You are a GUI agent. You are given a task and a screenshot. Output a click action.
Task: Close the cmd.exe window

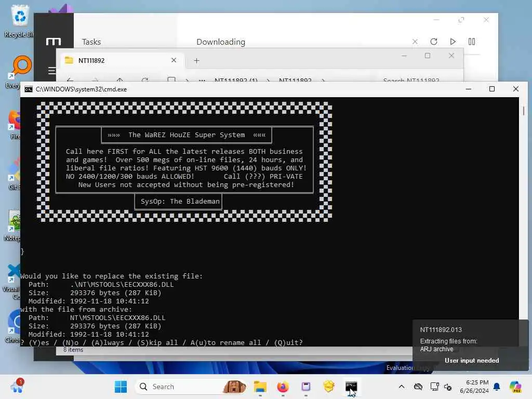tap(516, 89)
